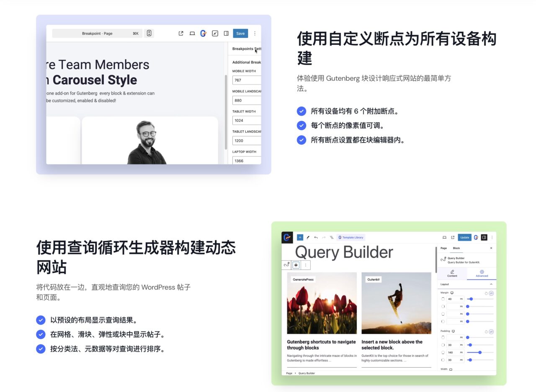Image resolution: width=536 pixels, height=392 pixels.
Task: Click the laptop view icon in Breakpoint editor
Action: pyautogui.click(x=192, y=33)
